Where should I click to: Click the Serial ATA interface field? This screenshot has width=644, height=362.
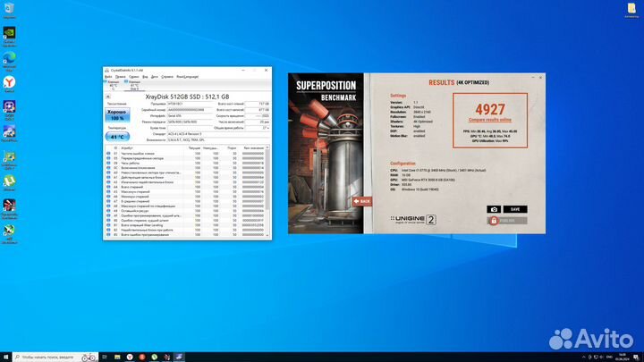[x=191, y=116]
